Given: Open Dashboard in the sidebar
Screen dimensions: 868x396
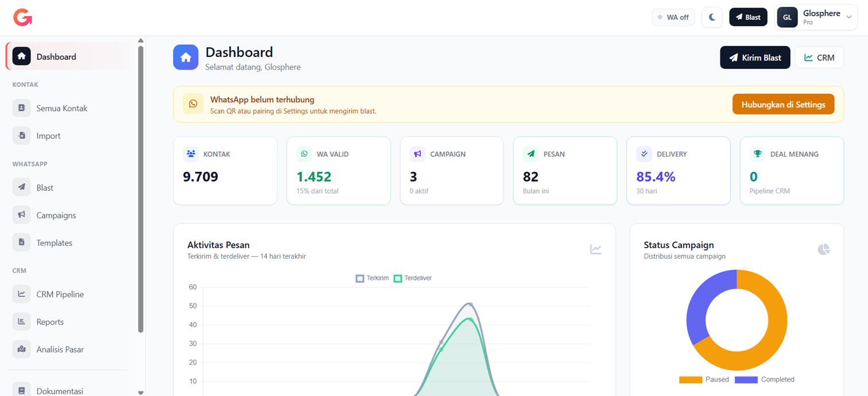Looking at the screenshot, I should (x=68, y=56).
